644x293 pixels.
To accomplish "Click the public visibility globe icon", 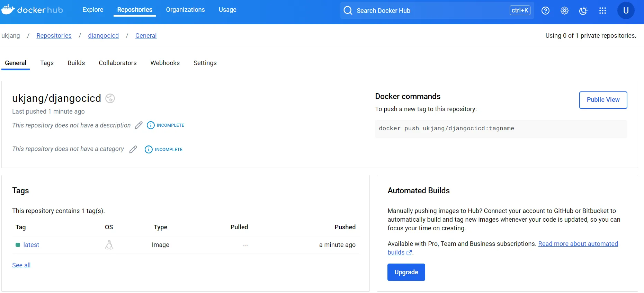I will (x=110, y=98).
